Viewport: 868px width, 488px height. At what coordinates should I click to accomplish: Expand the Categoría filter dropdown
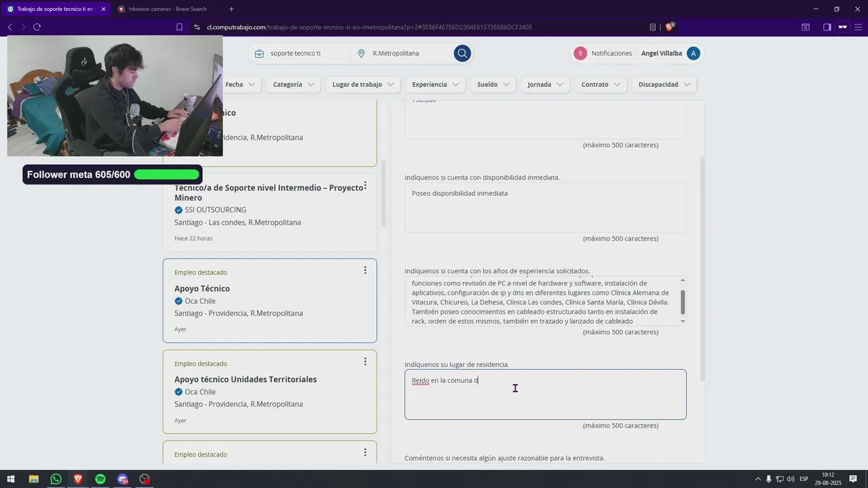pyautogui.click(x=294, y=84)
